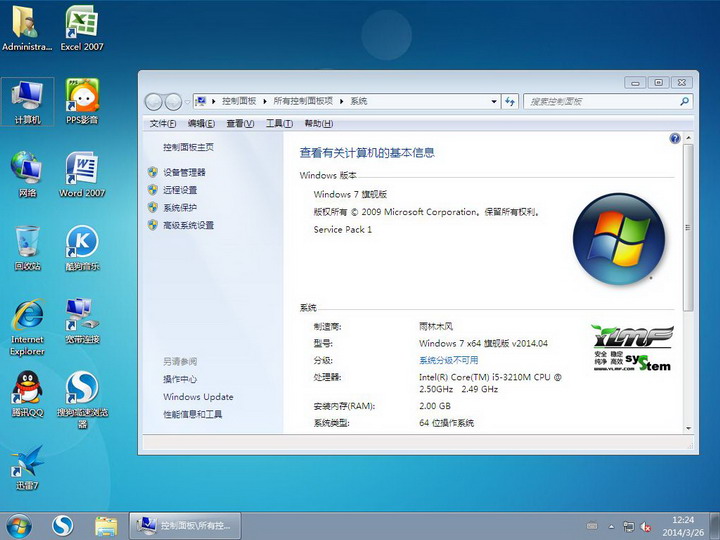
Task: Expand arrow after 控制面板 in breadcrumb
Action: click(x=265, y=101)
